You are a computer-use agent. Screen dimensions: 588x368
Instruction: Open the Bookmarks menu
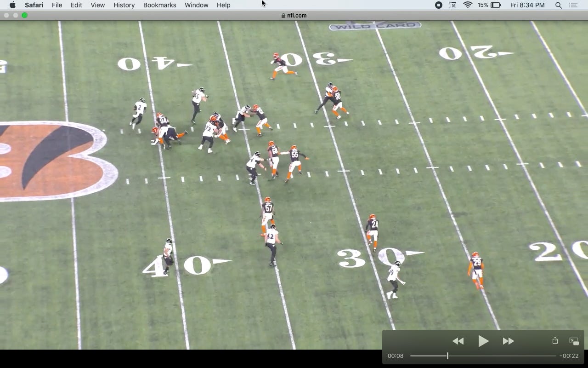pyautogui.click(x=159, y=5)
